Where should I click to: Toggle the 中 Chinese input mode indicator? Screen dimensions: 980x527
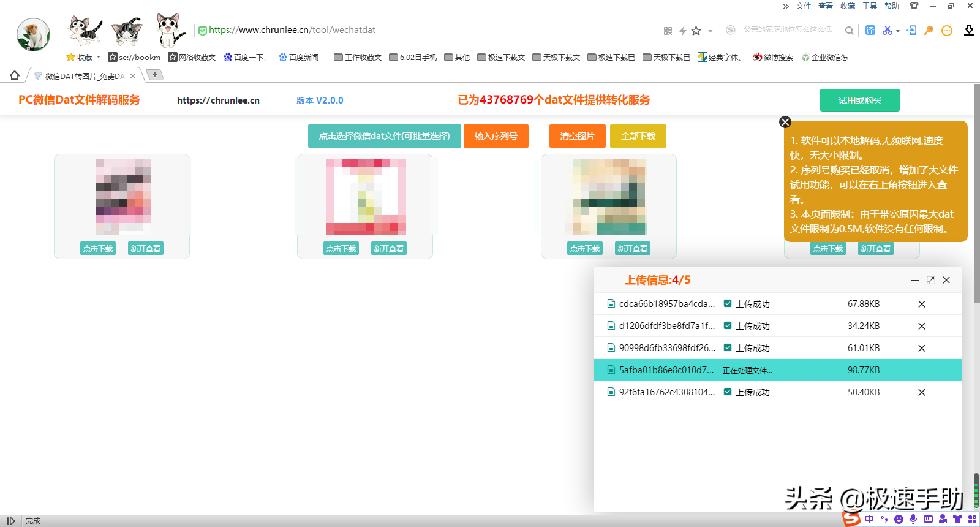(869, 519)
